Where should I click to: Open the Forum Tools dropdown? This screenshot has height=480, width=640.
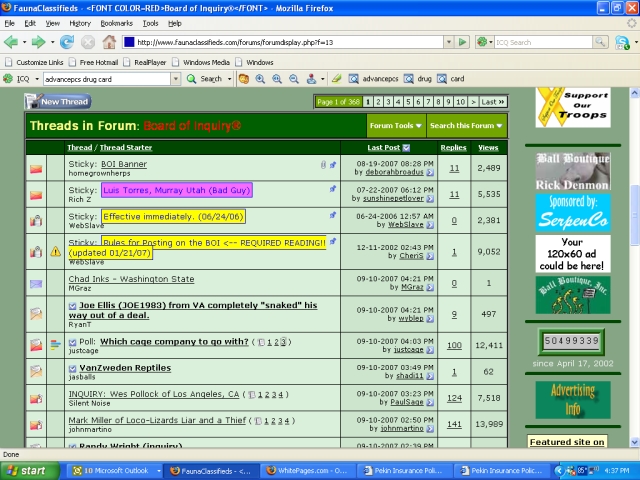point(396,126)
